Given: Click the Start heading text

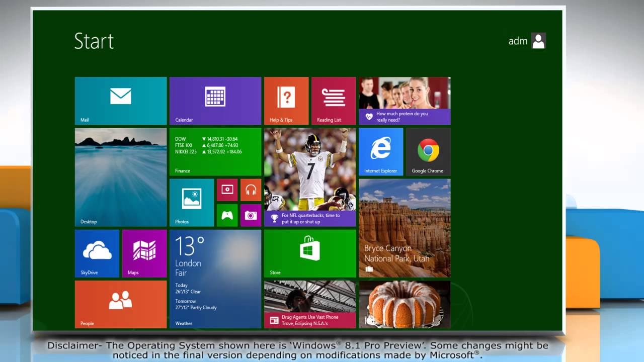Looking at the screenshot, I should (x=94, y=41).
